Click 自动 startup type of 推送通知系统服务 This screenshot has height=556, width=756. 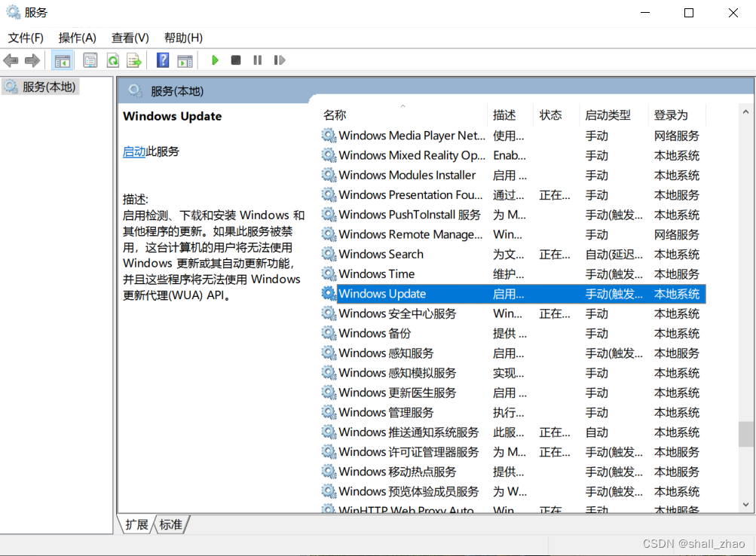(596, 432)
